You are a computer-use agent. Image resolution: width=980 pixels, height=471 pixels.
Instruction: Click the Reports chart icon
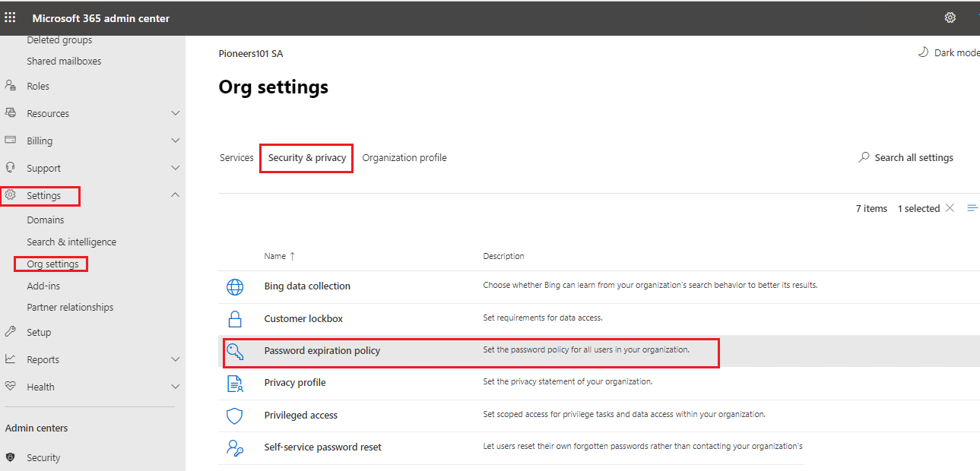click(x=11, y=359)
